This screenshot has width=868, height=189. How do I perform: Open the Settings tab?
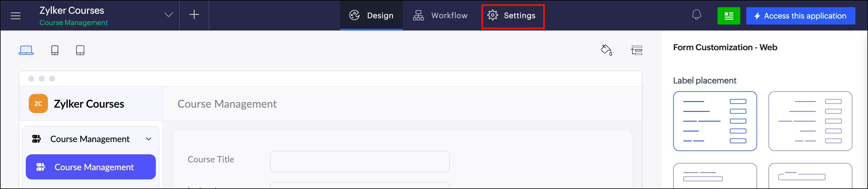[x=513, y=16]
